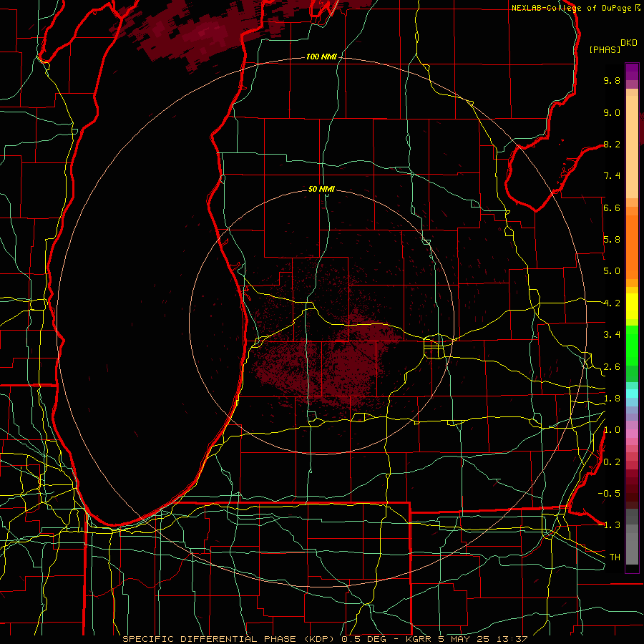Click the cyan segment of the color bar
Viewport: 644px width, 644px height.
click(632, 394)
